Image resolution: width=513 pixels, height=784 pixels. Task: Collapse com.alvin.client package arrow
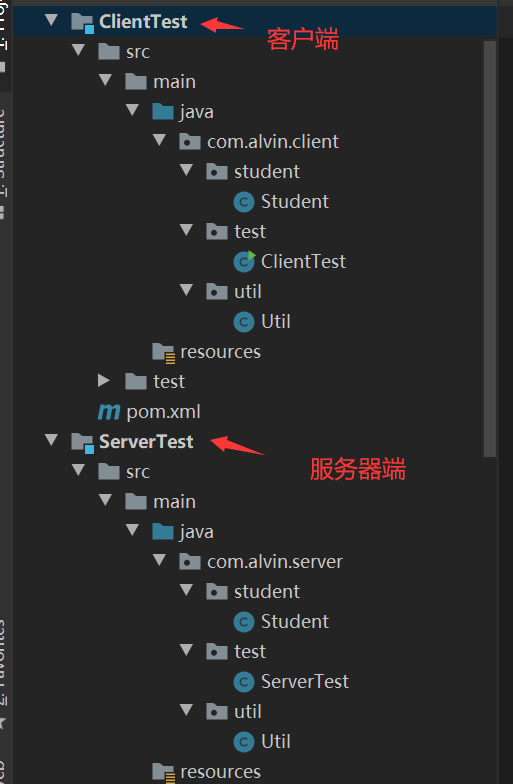[160, 140]
